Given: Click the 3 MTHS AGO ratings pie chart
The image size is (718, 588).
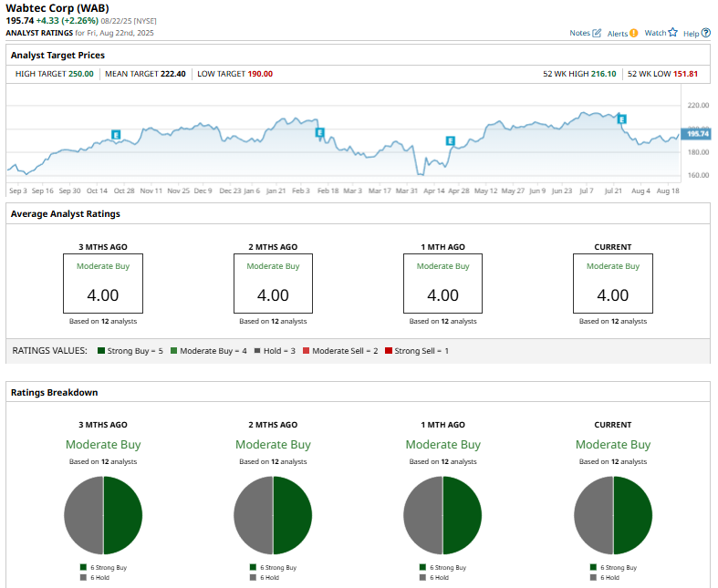Looking at the screenshot, I should [x=103, y=515].
